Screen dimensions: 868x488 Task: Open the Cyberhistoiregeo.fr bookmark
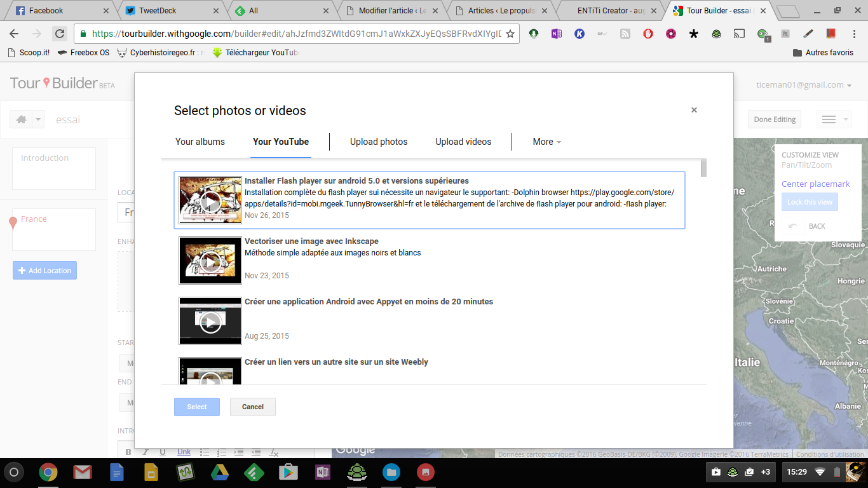click(x=161, y=53)
